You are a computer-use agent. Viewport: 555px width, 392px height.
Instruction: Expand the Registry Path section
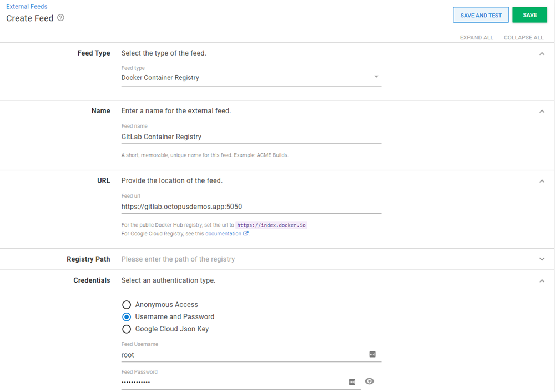[x=542, y=259]
